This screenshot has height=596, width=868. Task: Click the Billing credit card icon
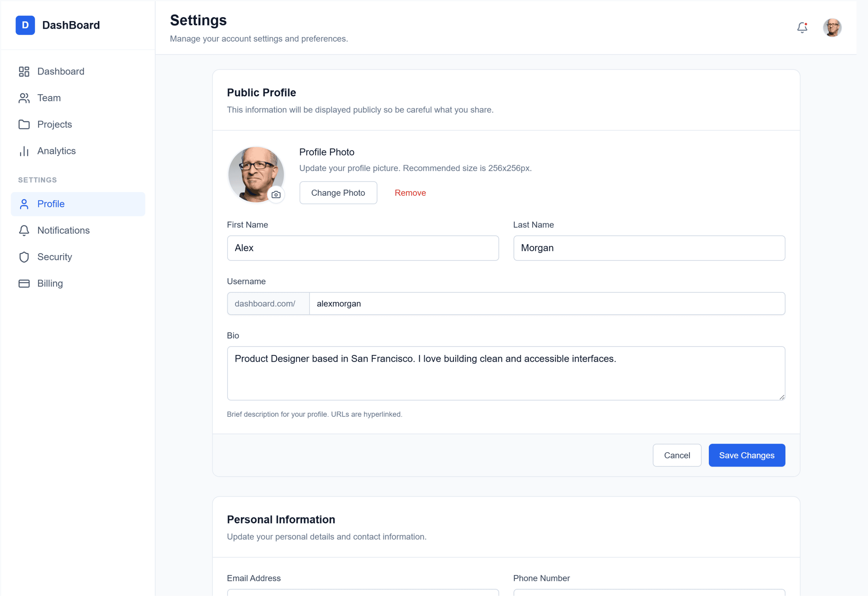point(24,283)
